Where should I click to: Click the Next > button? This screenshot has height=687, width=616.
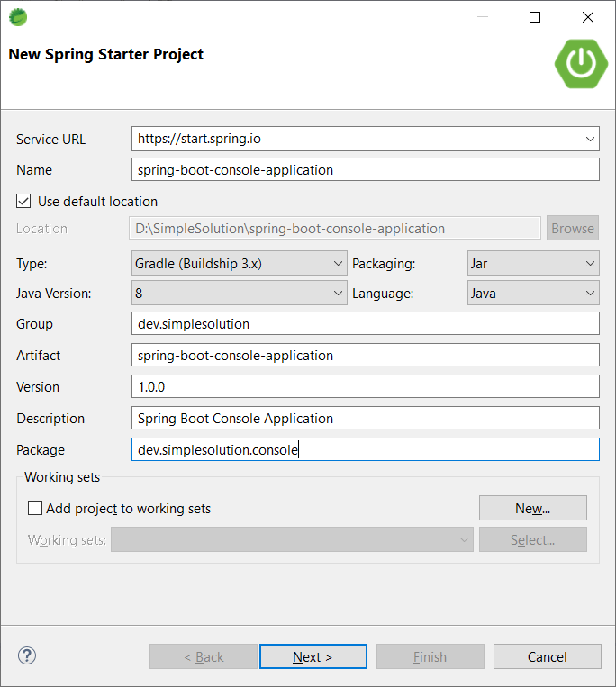(313, 656)
